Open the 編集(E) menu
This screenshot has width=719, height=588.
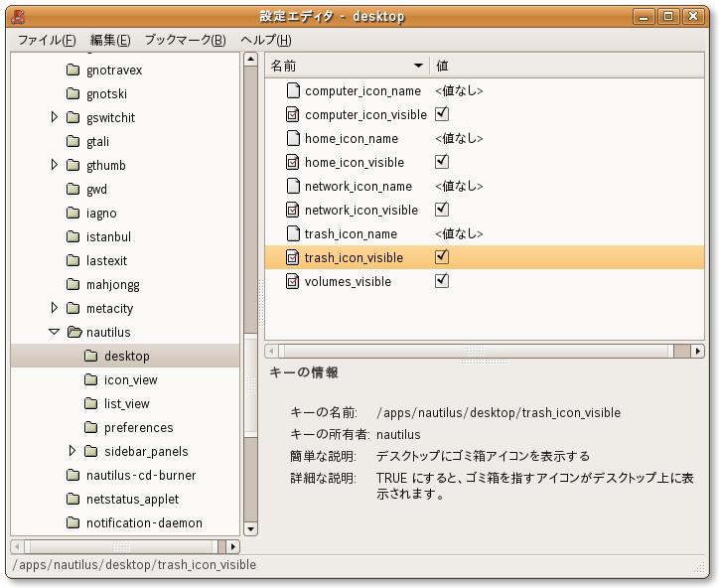pos(110,41)
